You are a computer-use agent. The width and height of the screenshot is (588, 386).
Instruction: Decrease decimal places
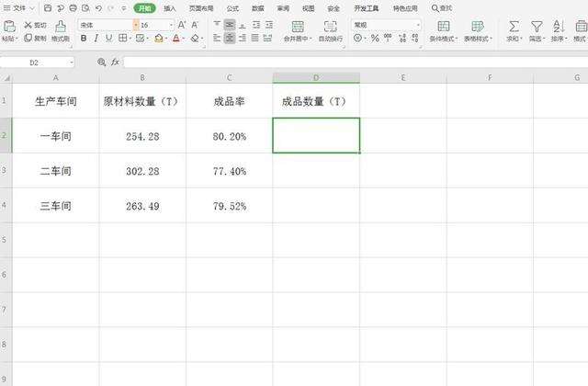[x=414, y=38]
